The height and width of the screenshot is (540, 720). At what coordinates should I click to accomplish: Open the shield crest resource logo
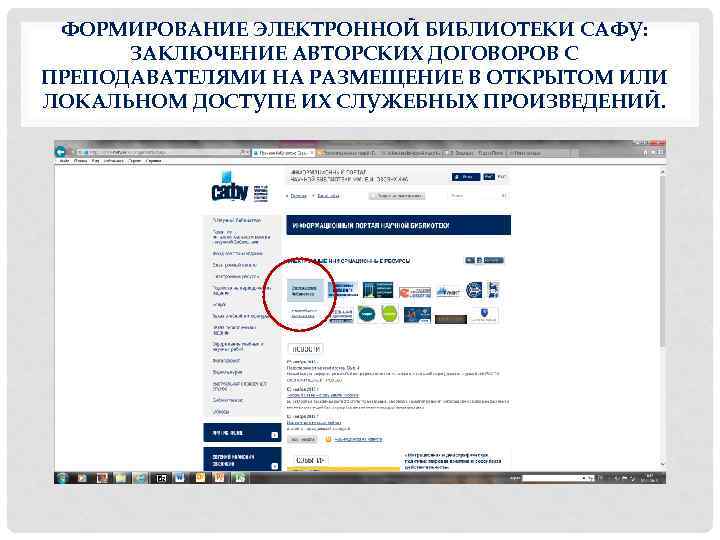[x=483, y=315]
